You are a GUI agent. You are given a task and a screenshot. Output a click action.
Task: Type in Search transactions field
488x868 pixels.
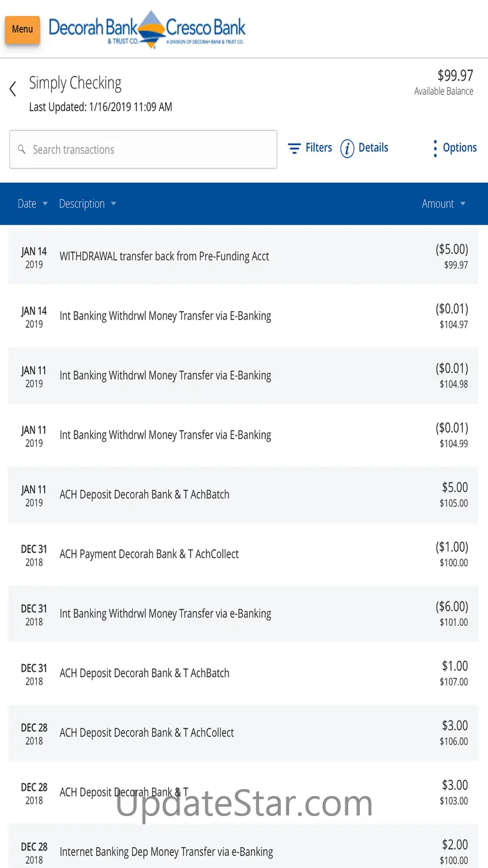(x=150, y=150)
